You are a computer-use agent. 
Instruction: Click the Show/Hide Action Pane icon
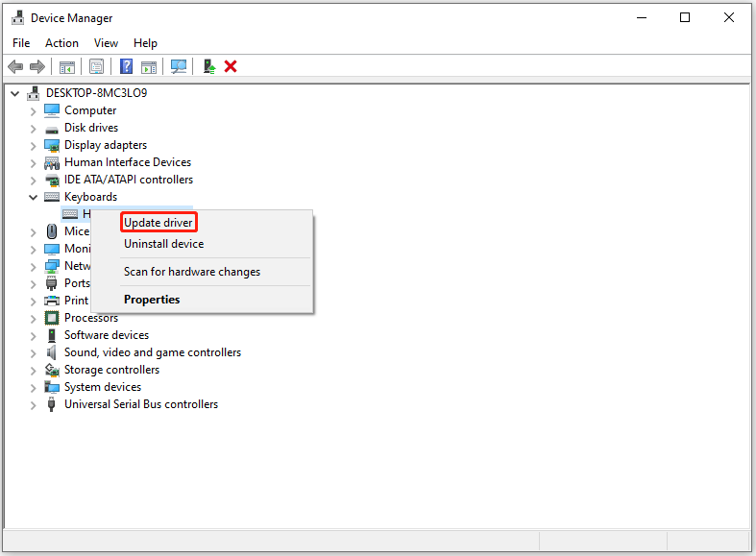[149, 67]
